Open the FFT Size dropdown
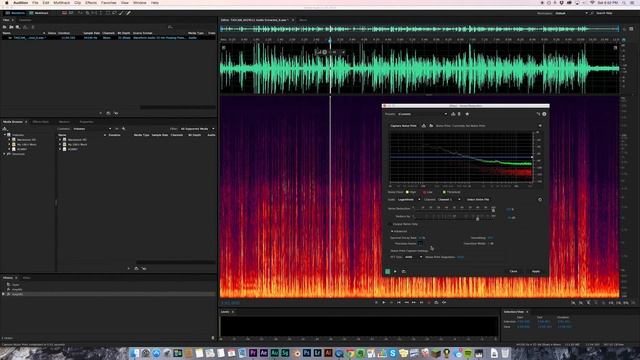 coord(413,257)
